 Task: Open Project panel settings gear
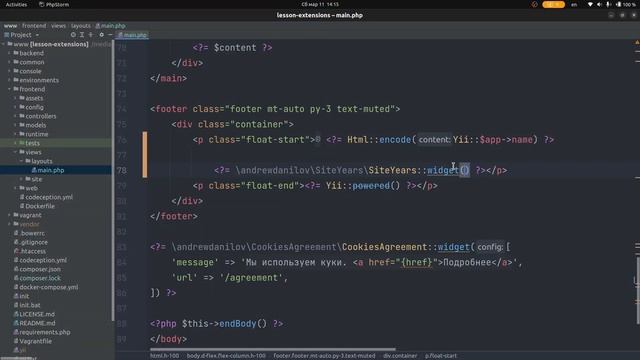[102, 35]
